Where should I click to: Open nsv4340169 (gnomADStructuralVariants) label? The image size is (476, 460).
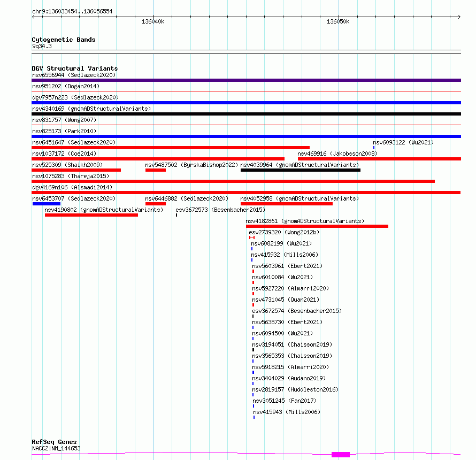click(91, 109)
